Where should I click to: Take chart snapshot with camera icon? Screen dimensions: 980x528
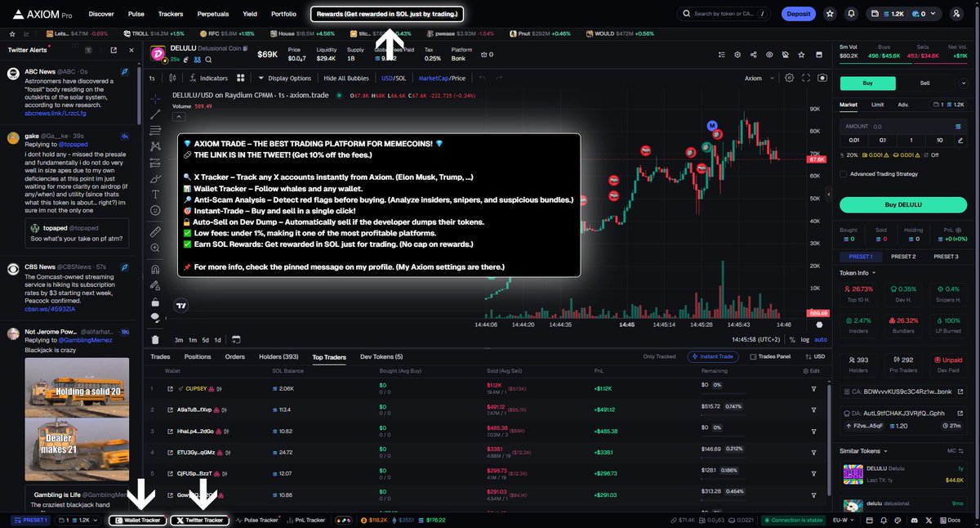822,78
